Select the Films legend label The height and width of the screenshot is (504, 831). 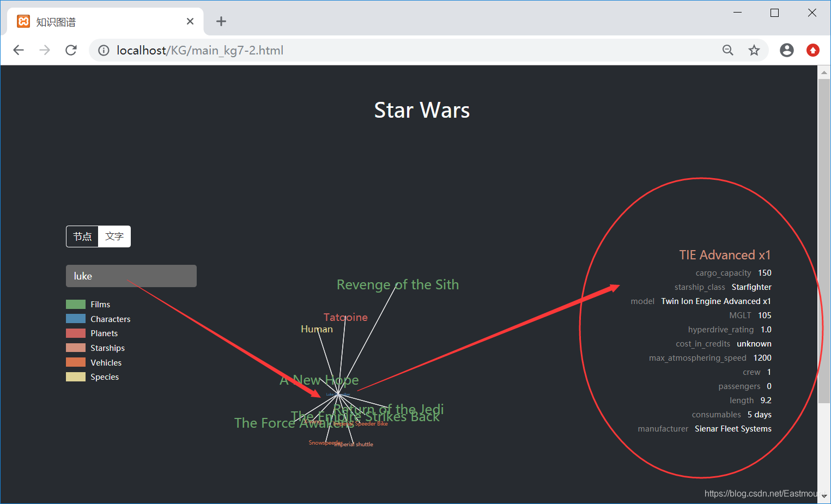click(x=100, y=305)
